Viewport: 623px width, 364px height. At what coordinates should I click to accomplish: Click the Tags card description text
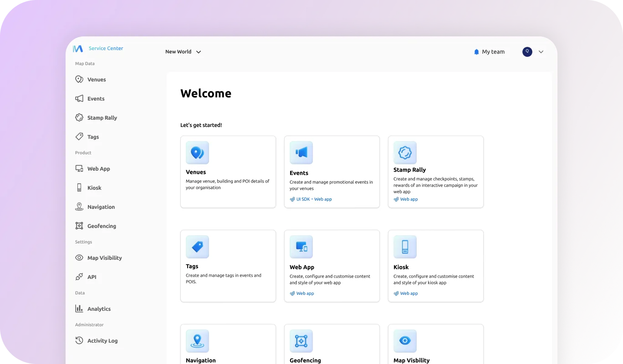click(224, 278)
